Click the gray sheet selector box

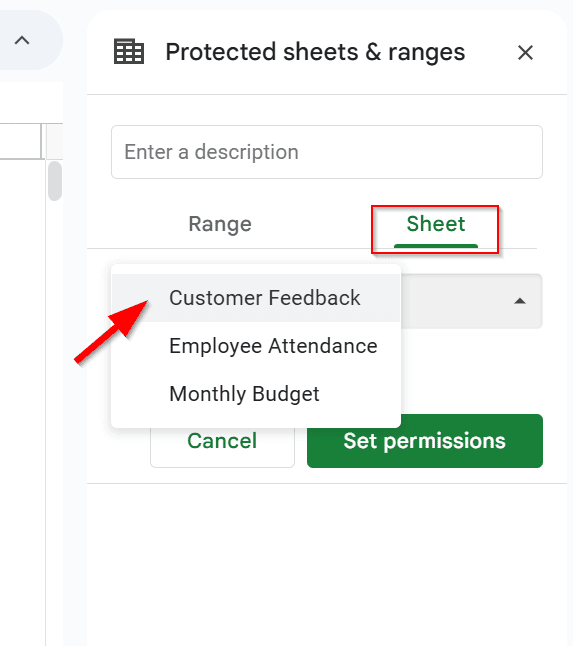[471, 301]
